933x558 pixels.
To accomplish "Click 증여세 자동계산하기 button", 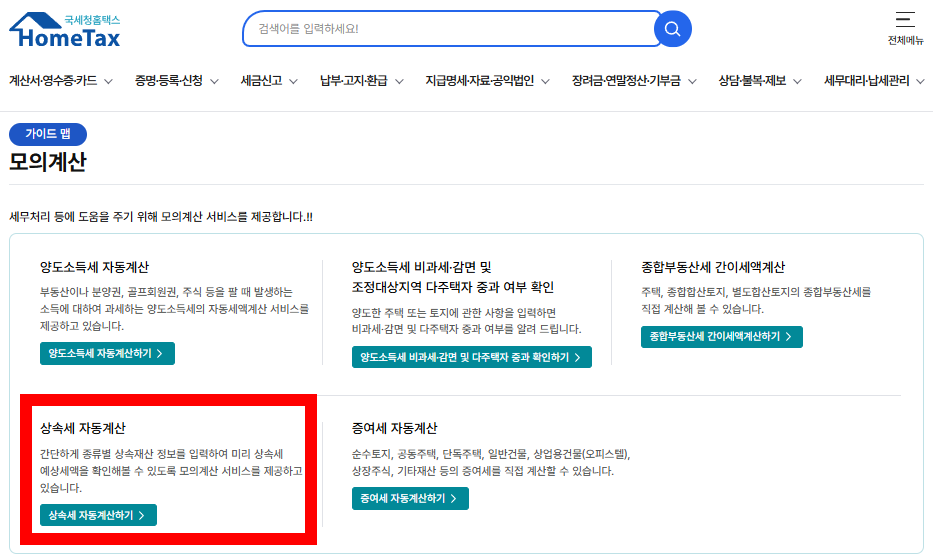I will [410, 499].
